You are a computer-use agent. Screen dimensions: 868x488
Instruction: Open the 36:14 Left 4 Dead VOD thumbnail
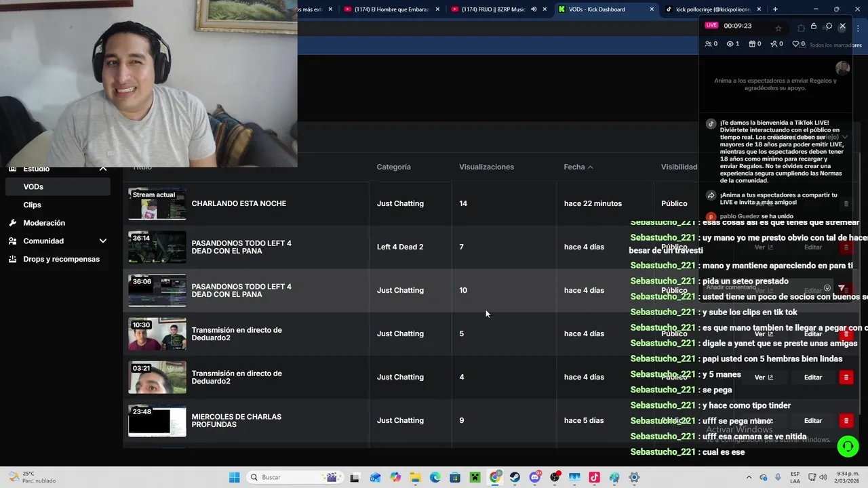click(157, 247)
